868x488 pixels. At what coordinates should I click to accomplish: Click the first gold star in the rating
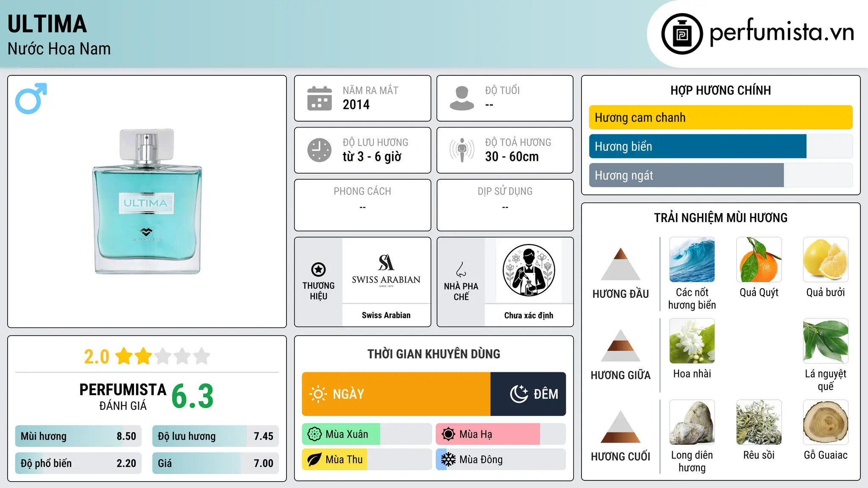124,356
